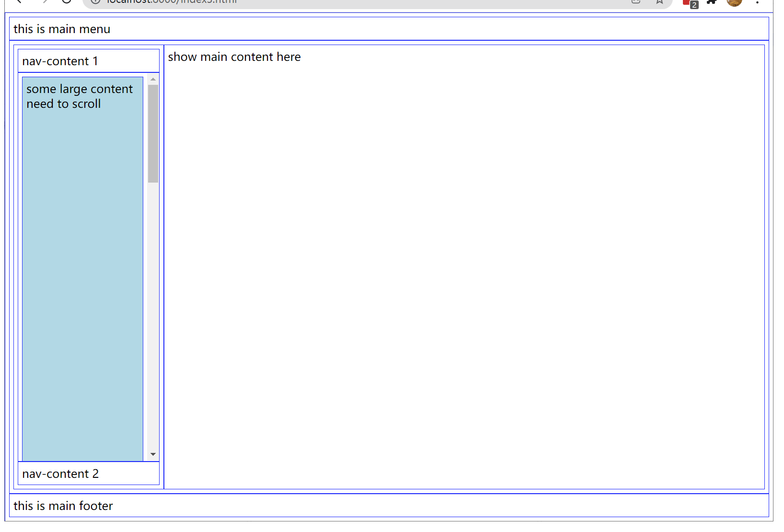
Task: Click the browser forward navigation icon
Action: pyautogui.click(x=44, y=2)
